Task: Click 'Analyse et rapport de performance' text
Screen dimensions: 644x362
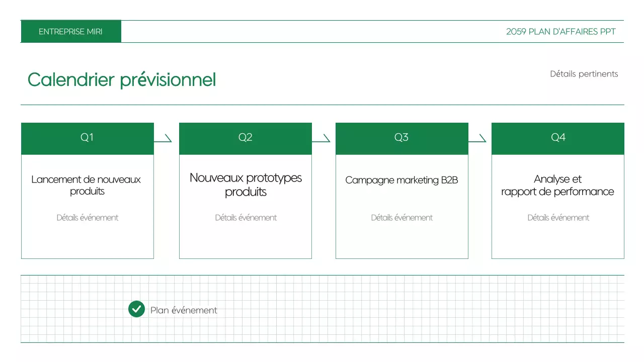Action: click(557, 185)
